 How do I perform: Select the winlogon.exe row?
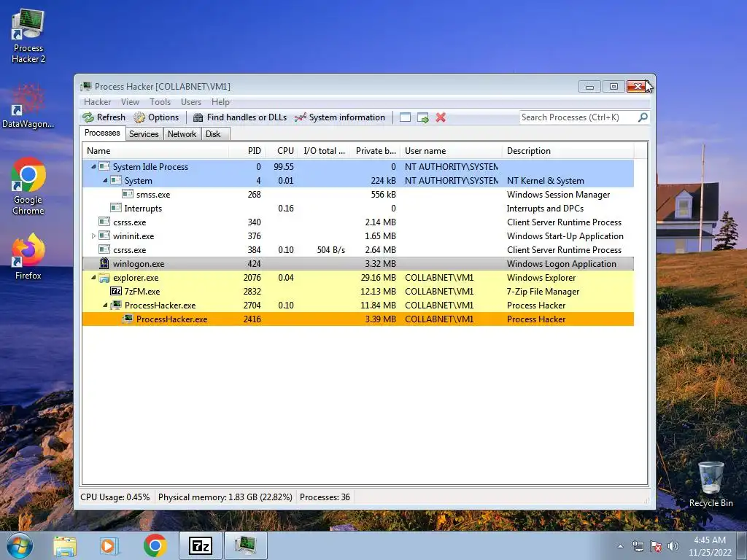358,263
